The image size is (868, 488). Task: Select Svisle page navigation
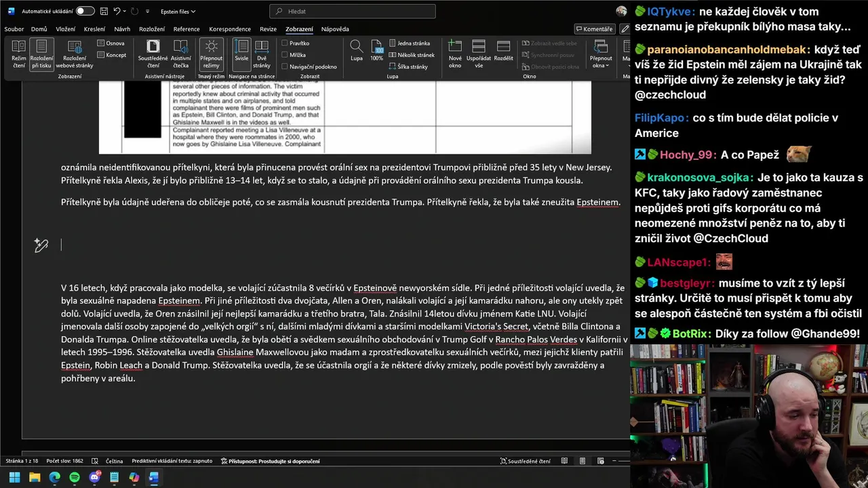(241, 54)
